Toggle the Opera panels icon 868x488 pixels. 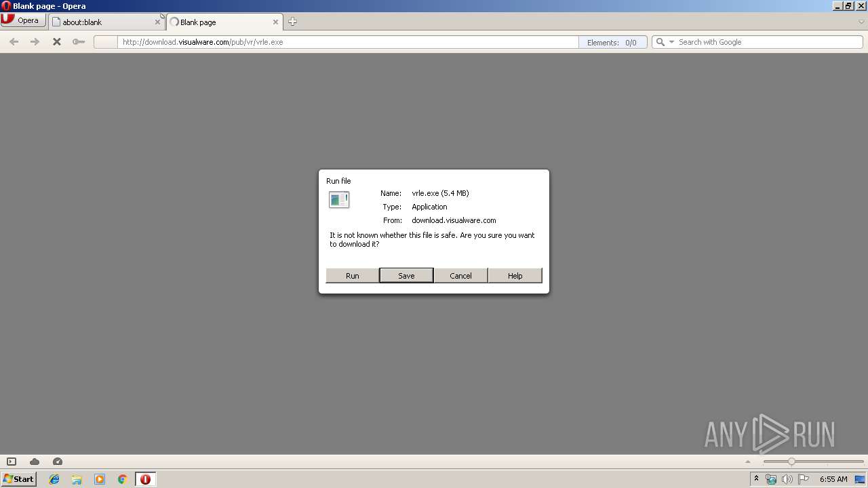tap(12, 462)
